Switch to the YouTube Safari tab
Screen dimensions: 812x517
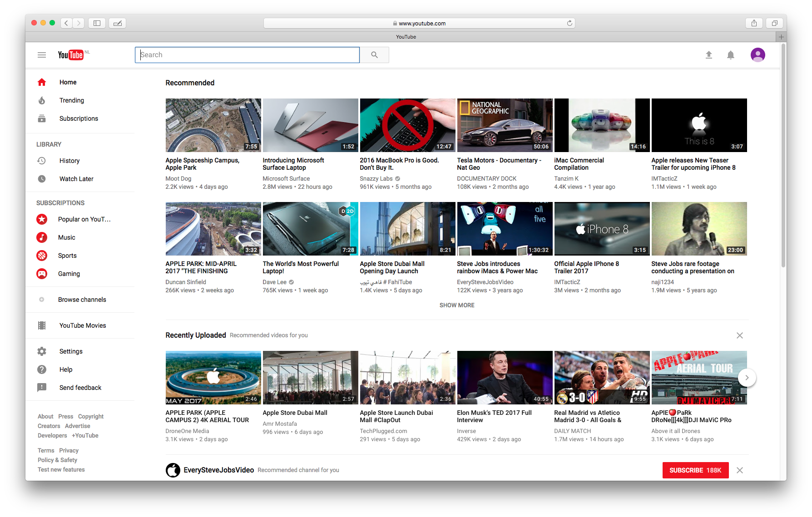pos(406,37)
